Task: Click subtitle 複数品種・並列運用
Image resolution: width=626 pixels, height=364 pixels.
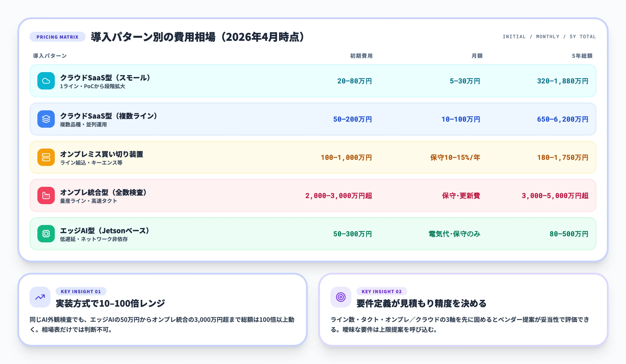Action: coord(83,125)
